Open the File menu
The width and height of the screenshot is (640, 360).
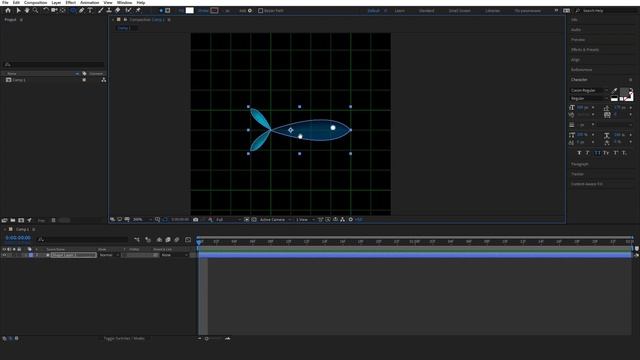click(x=5, y=2)
